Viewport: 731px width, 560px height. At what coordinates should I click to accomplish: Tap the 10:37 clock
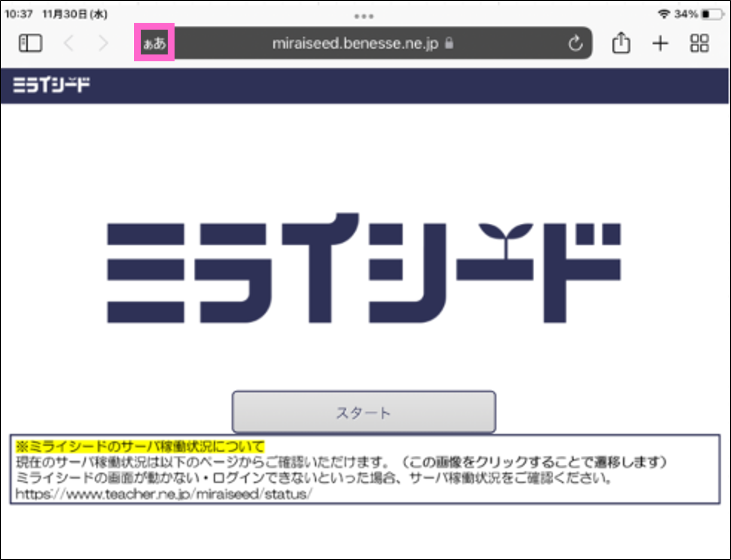tap(19, 14)
